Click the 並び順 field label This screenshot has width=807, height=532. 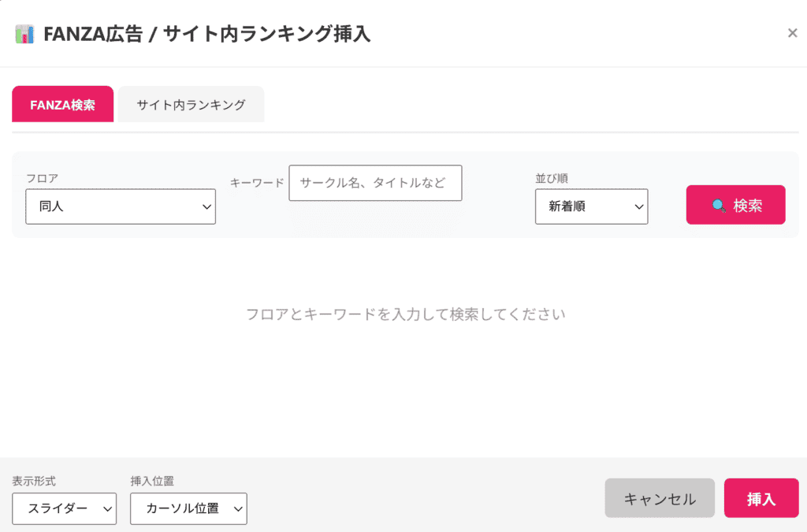pyautogui.click(x=552, y=178)
